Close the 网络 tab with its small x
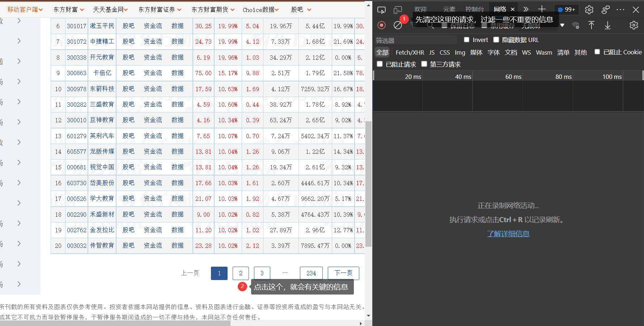The height and width of the screenshot is (326, 644). pos(513,9)
